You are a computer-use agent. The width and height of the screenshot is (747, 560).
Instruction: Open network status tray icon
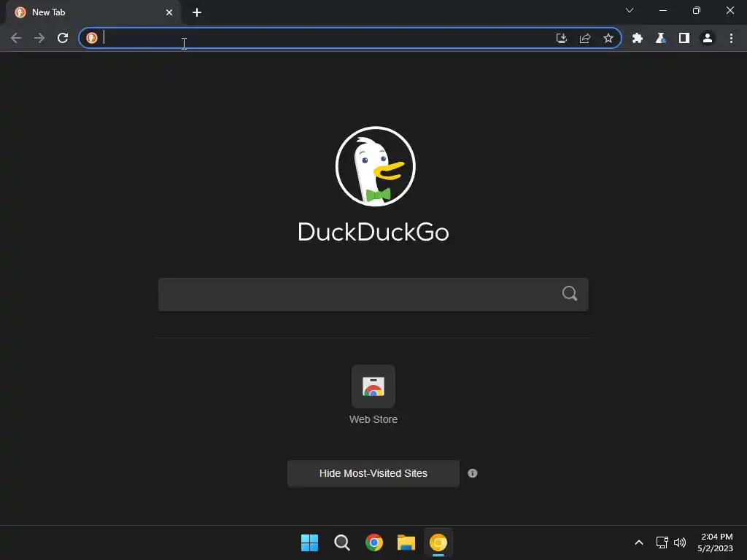tap(662, 542)
